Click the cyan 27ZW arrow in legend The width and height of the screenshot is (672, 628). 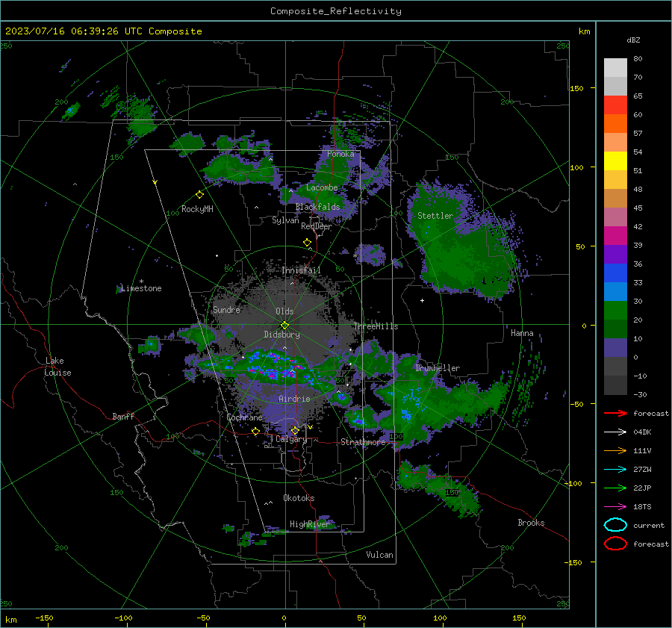(615, 470)
